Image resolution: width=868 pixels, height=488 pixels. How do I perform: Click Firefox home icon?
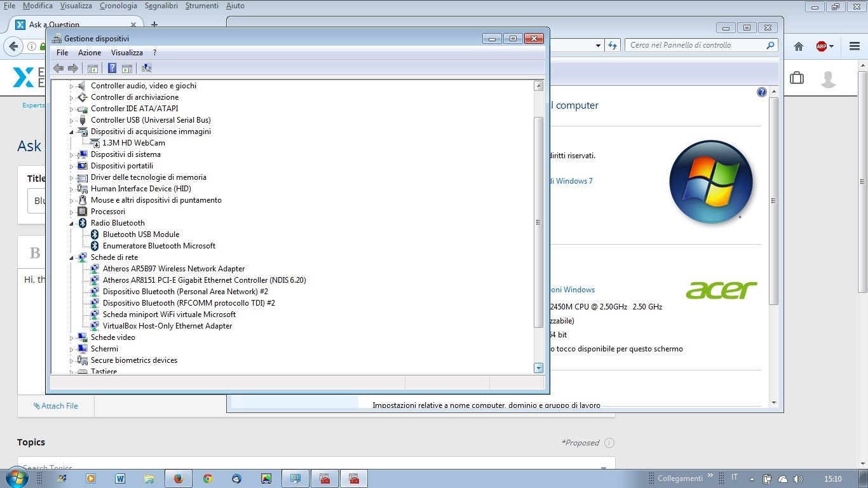799,46
